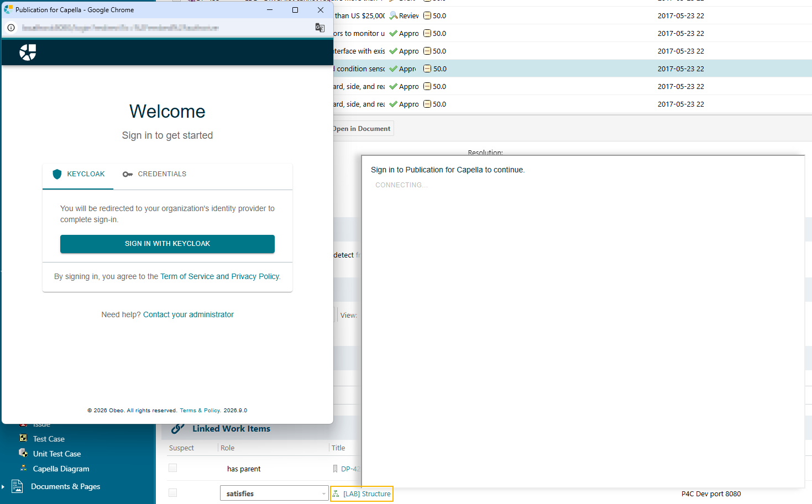Click the Test Case icon in the sidebar
This screenshot has width=812, height=504.
[x=23, y=438]
